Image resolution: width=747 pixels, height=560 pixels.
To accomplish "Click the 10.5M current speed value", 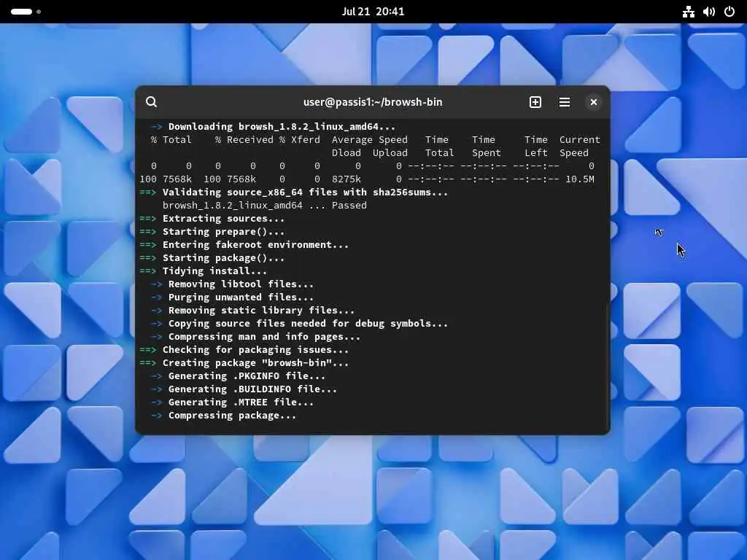I will 580,179.
